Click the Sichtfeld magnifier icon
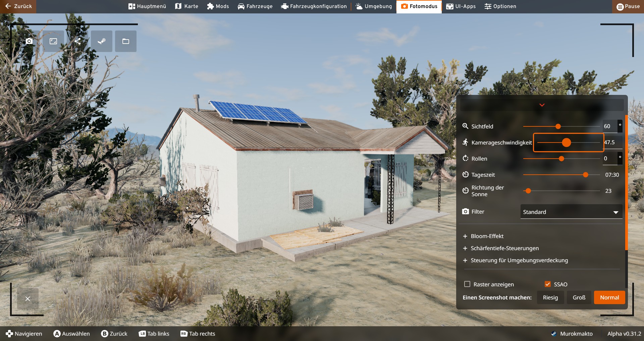Viewport: 644px width, 341px height. pos(465,126)
